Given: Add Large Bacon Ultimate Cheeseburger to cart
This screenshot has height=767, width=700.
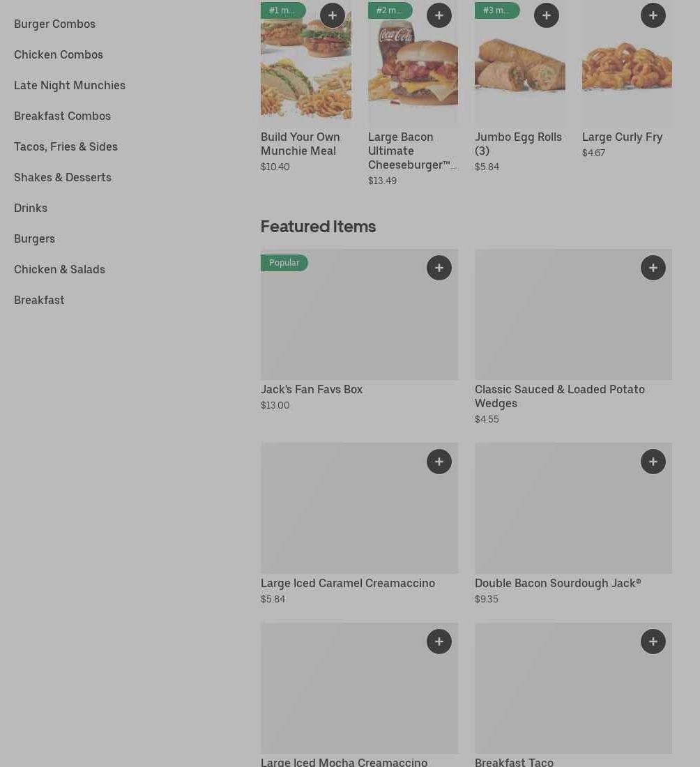Looking at the screenshot, I should click(439, 15).
